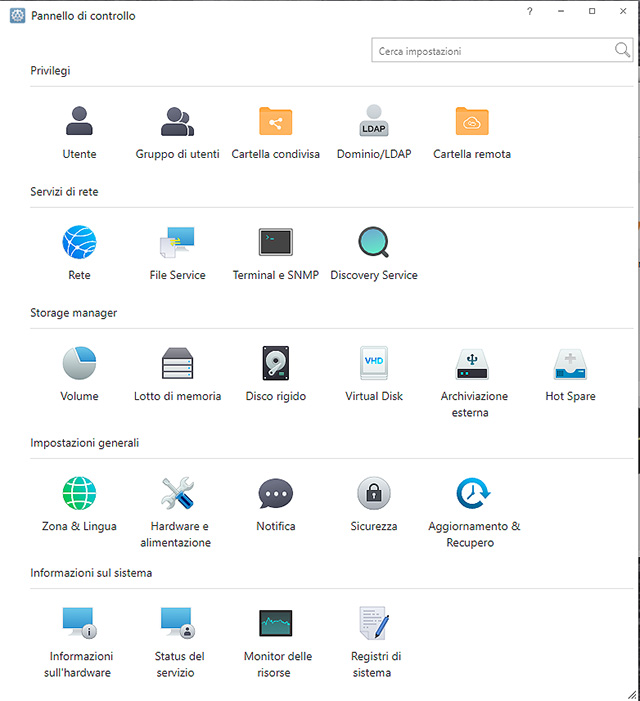Open the Disco rigido settings
Viewport: 640px width, 701px height.
coord(275,364)
